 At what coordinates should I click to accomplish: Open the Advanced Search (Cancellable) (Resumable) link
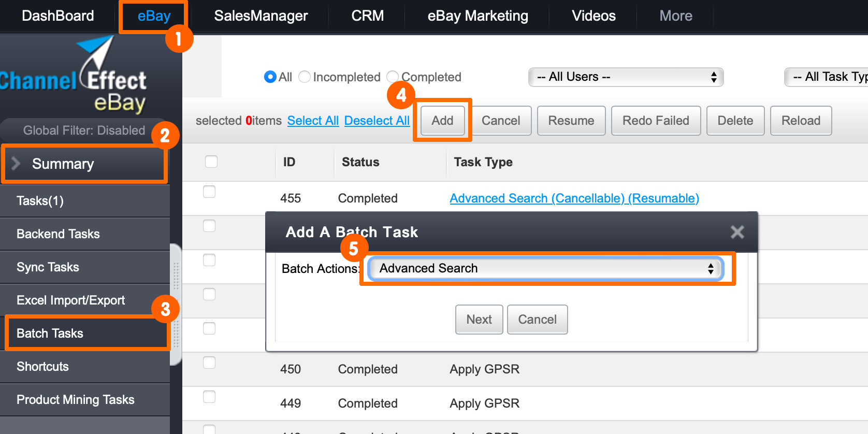[574, 198]
